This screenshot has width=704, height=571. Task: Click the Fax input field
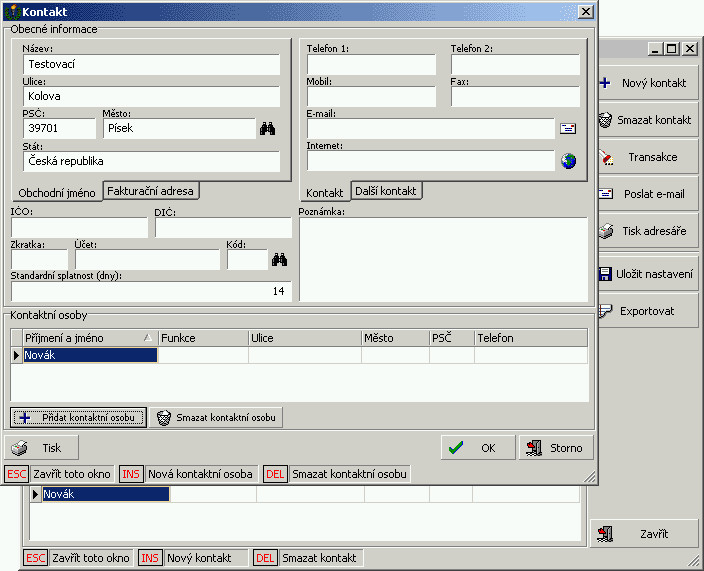[x=515, y=97]
